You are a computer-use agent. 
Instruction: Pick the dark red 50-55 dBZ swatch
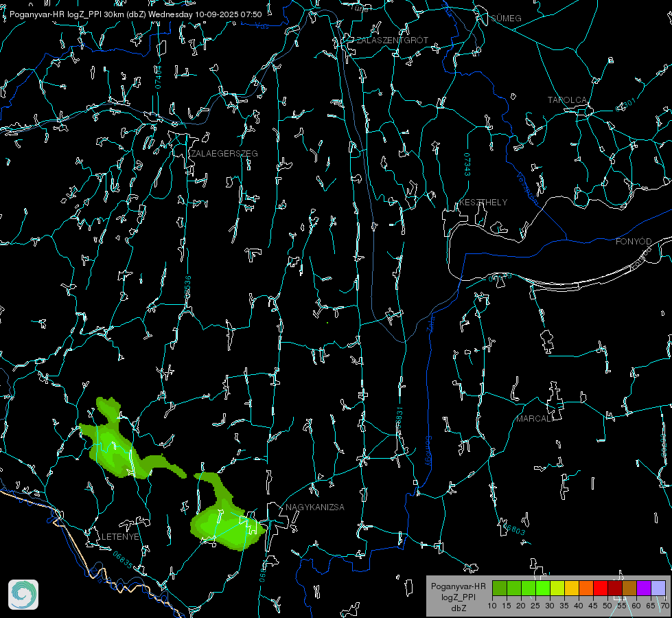point(615,588)
